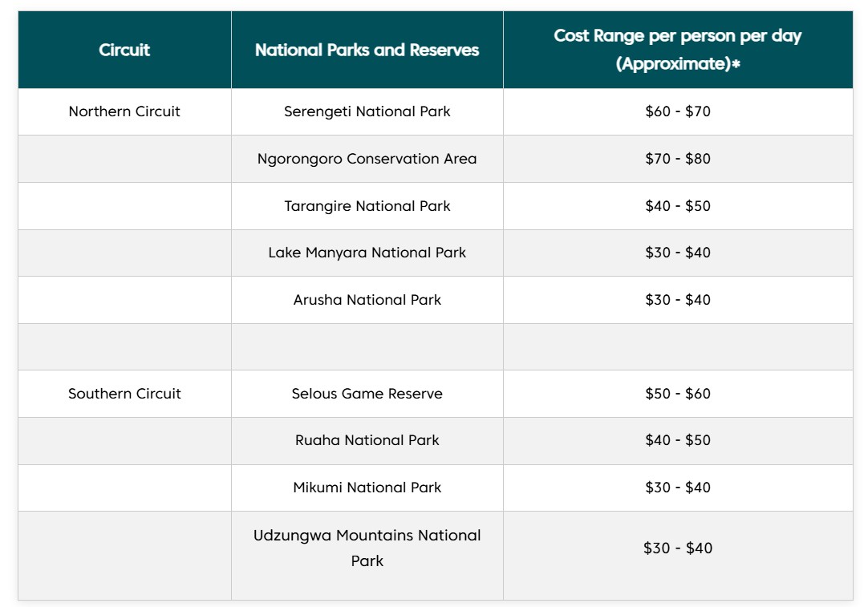Click Serengeti National Park cell
This screenshot has width=868, height=607.
pos(367,111)
